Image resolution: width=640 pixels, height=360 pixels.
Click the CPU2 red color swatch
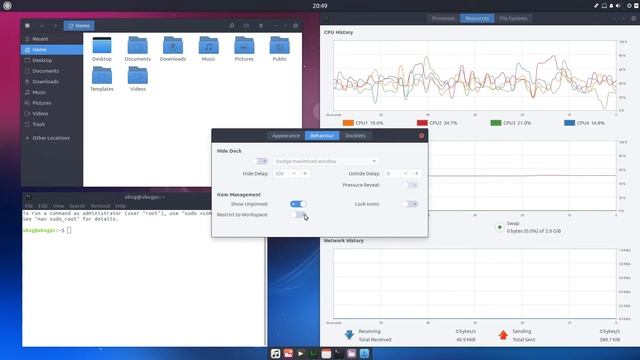[x=422, y=123]
